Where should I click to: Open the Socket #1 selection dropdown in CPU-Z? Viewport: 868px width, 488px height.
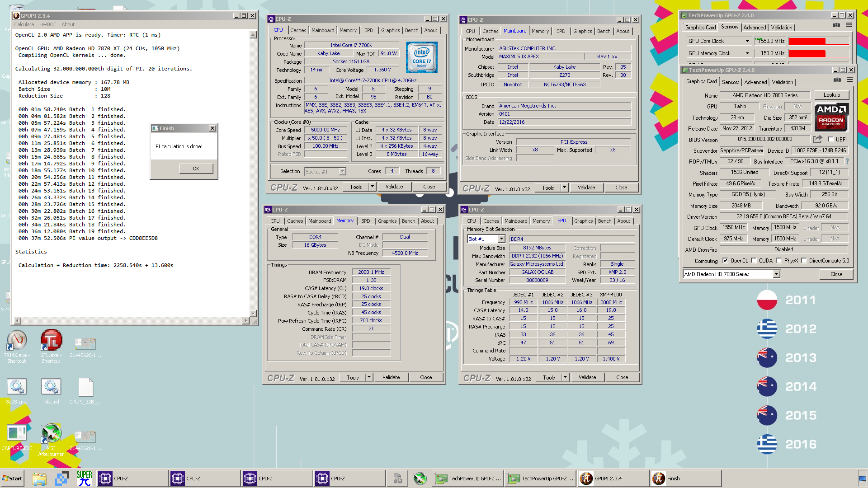(x=342, y=172)
